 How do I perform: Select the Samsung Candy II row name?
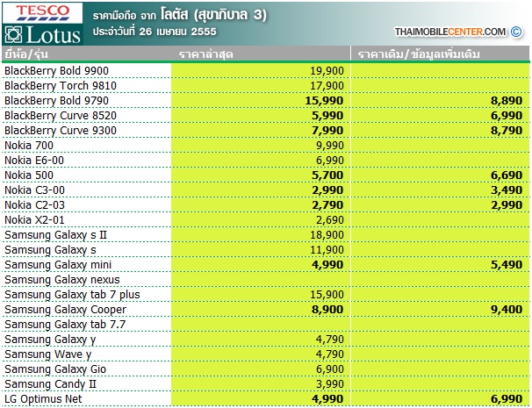pyautogui.click(x=51, y=384)
